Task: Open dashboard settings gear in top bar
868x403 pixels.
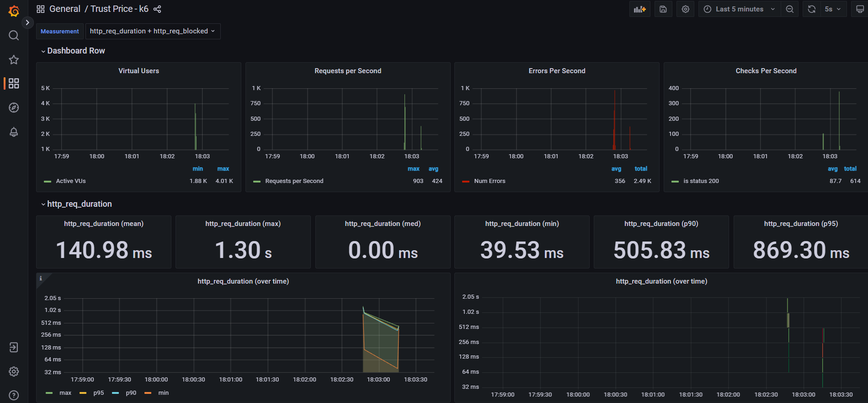Action: [685, 9]
